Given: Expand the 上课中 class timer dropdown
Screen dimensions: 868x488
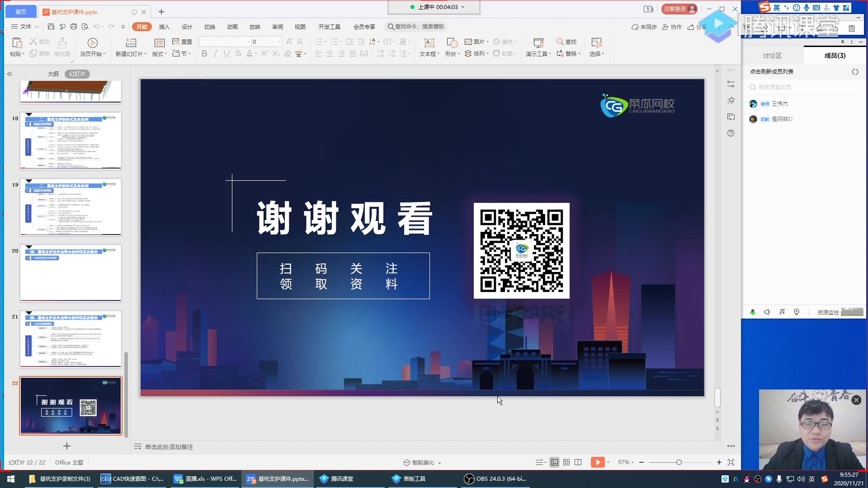Looking at the screenshot, I should pos(463,7).
